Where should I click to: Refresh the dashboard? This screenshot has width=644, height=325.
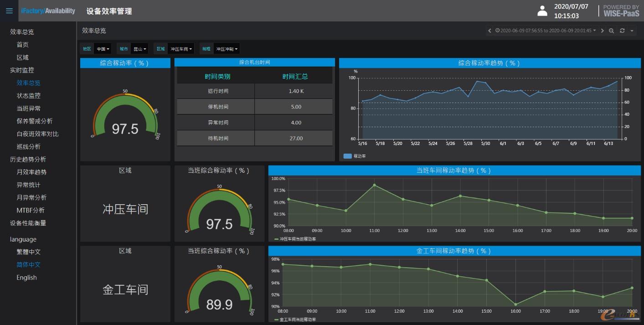tap(622, 31)
